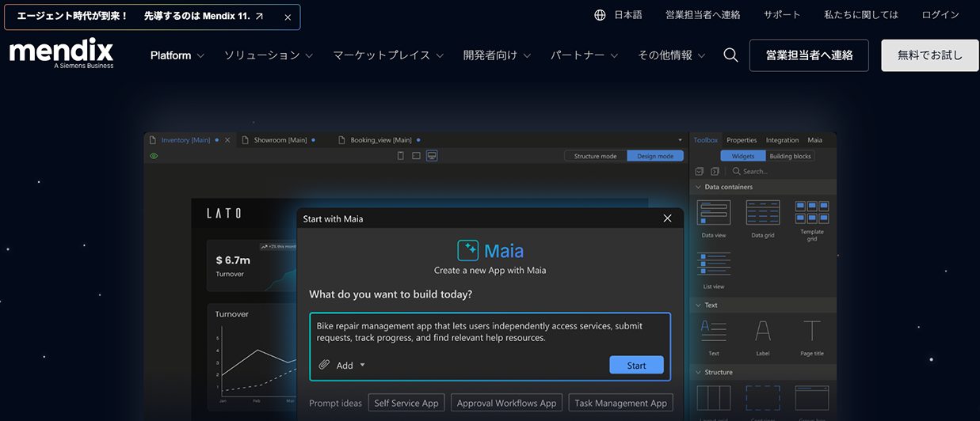This screenshot has height=421, width=980.
Task: Open the search magnifier in the header
Action: pos(730,55)
